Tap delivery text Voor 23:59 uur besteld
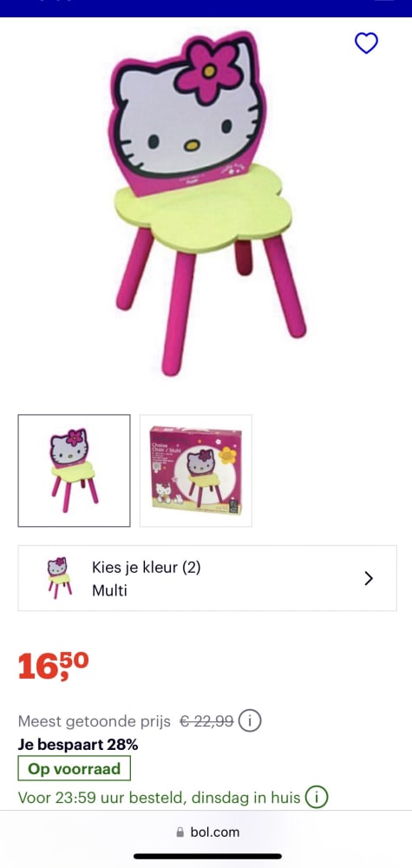This screenshot has height=868, width=412. pyautogui.click(x=102, y=798)
